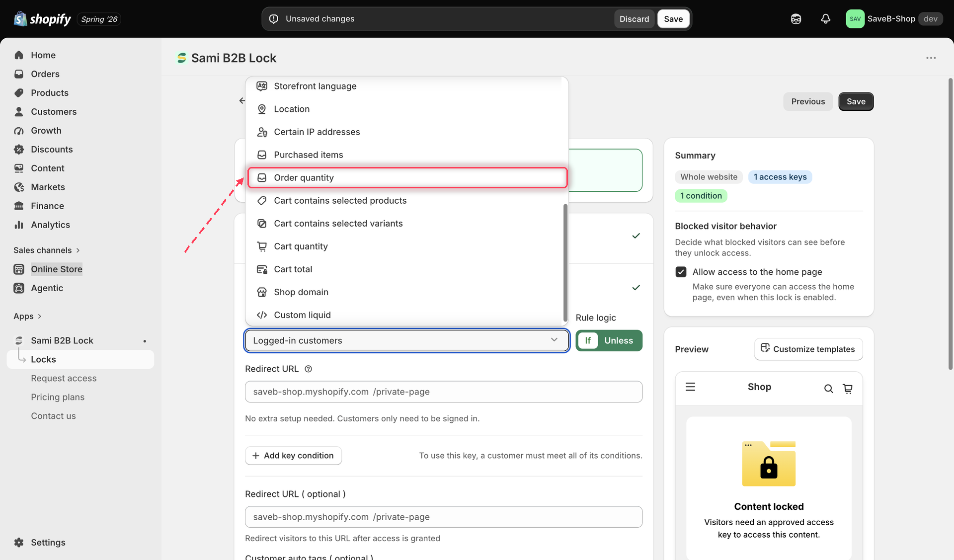Click the Customers person icon
This screenshot has width=954, height=560.
pyautogui.click(x=19, y=112)
